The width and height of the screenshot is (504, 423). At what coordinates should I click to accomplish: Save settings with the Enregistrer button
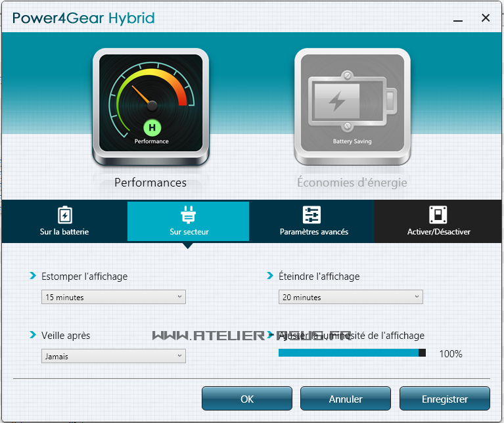click(x=445, y=399)
